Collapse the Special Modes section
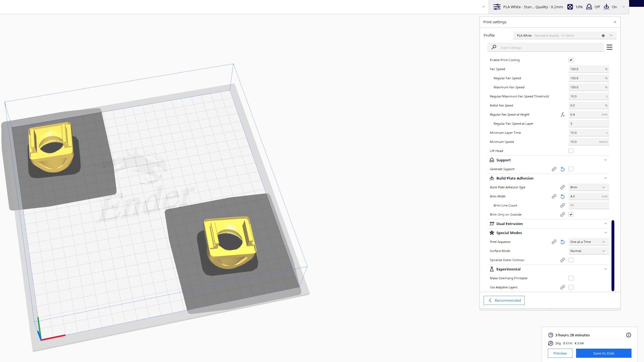This screenshot has height=362, width=644. pyautogui.click(x=606, y=232)
